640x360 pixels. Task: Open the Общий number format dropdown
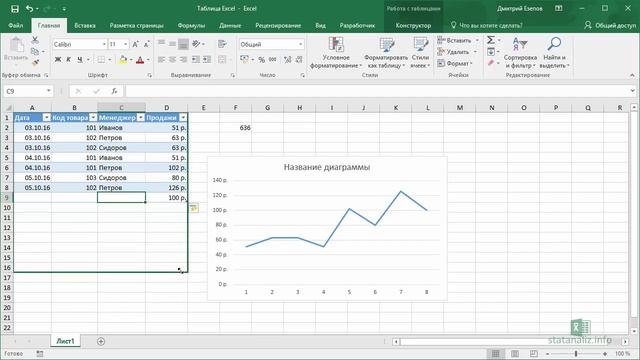(301, 44)
